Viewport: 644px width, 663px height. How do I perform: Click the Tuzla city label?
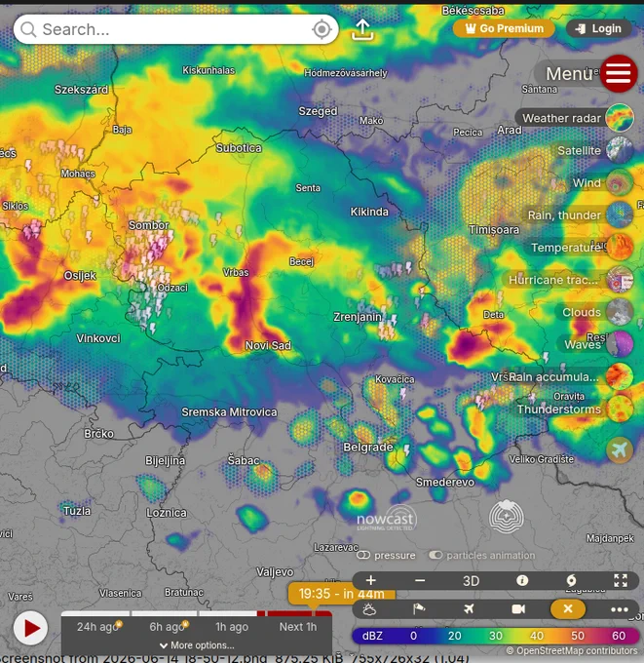coord(77,511)
